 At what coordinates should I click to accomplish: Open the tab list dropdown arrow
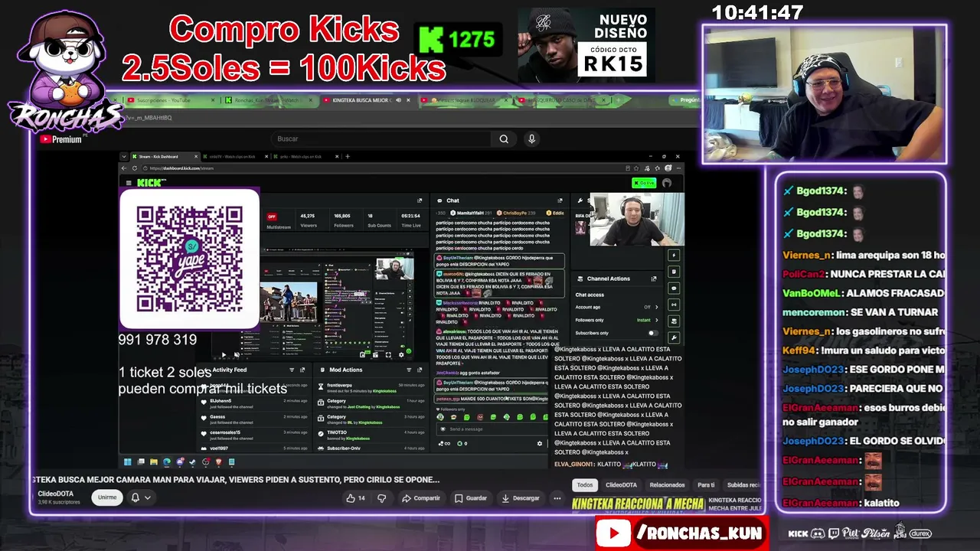coord(125,156)
